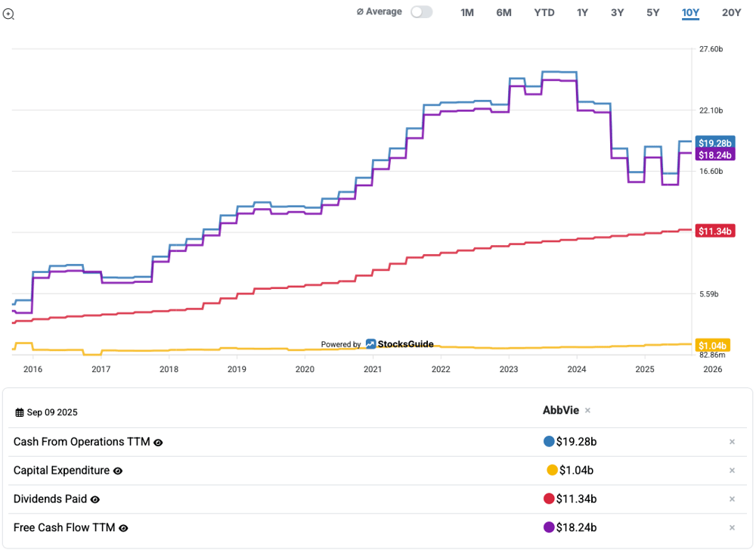Image resolution: width=756 pixels, height=553 pixels.
Task: Click the $1.04b value in the table
Action: click(576, 470)
